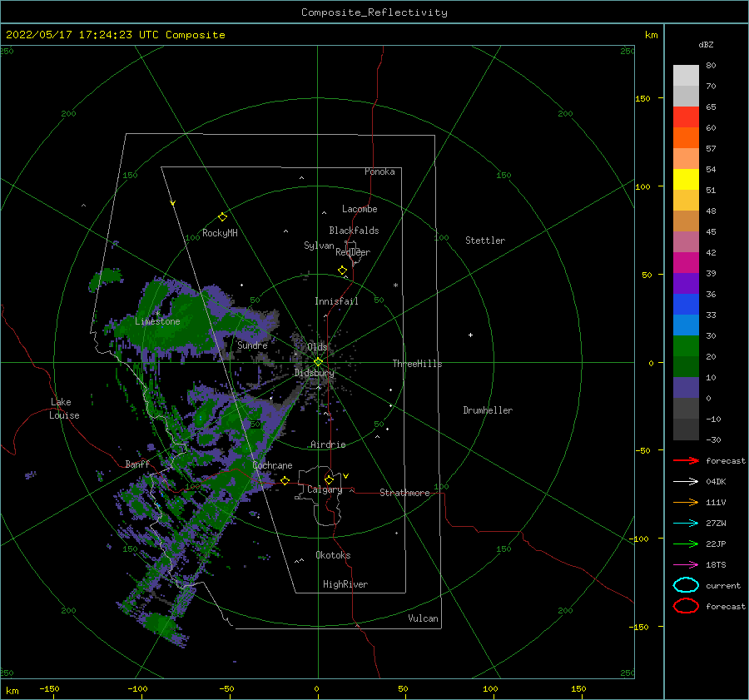
Task: Select the blue 36 dBZ swatch
Action: click(686, 305)
